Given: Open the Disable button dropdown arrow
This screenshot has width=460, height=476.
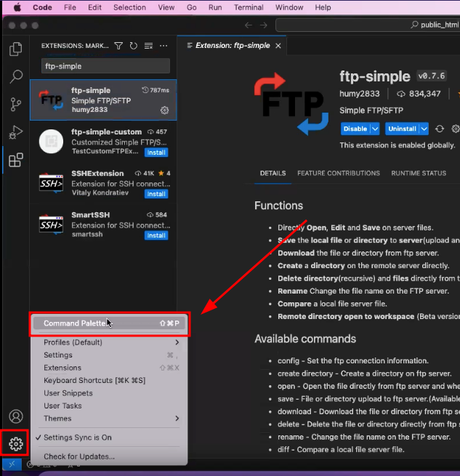Looking at the screenshot, I should tap(375, 129).
